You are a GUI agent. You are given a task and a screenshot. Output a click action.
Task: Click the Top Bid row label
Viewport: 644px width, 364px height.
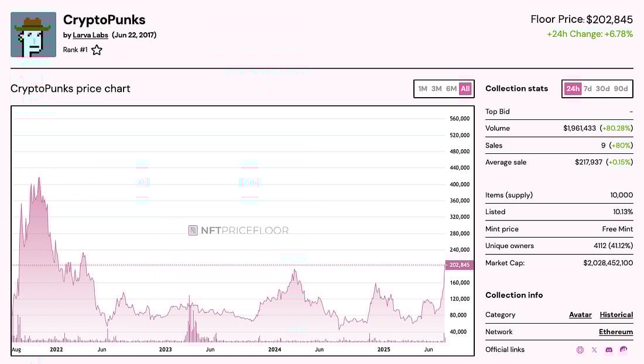(x=498, y=112)
